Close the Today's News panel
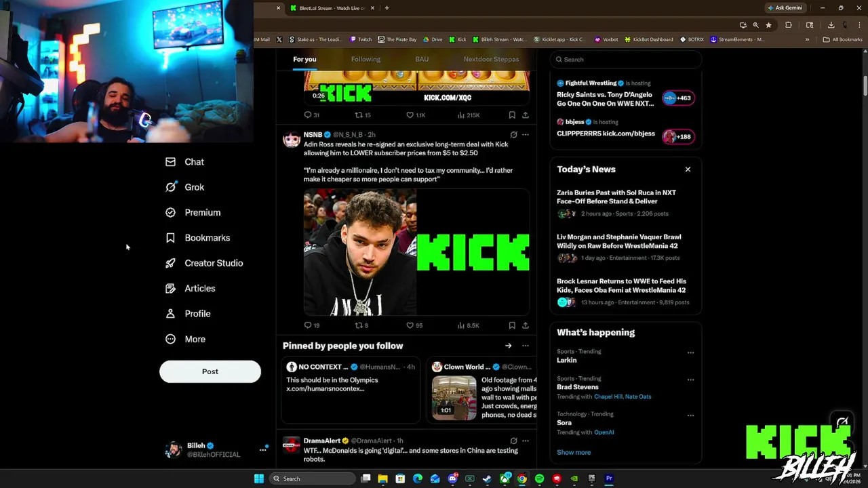The height and width of the screenshot is (488, 868). (688, 169)
